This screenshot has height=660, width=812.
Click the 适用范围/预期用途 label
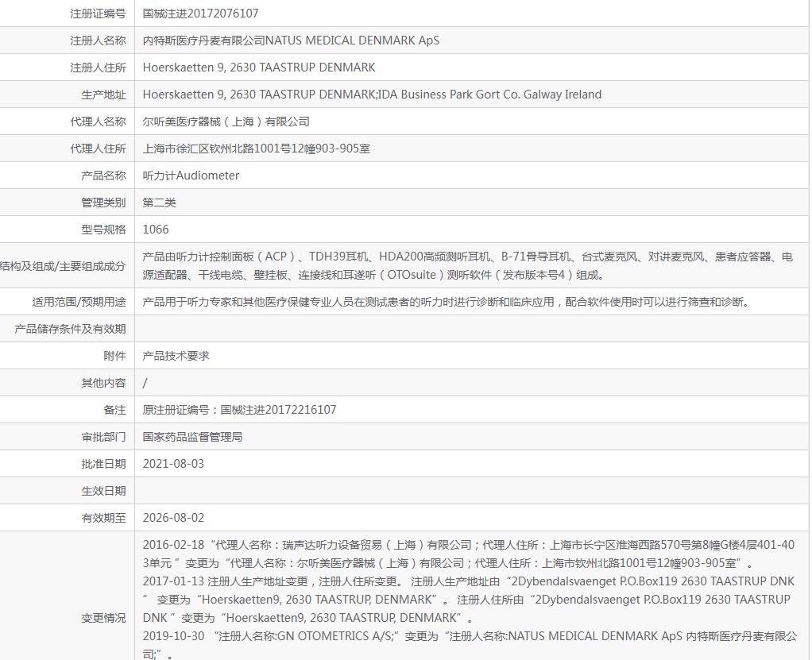coord(79,302)
